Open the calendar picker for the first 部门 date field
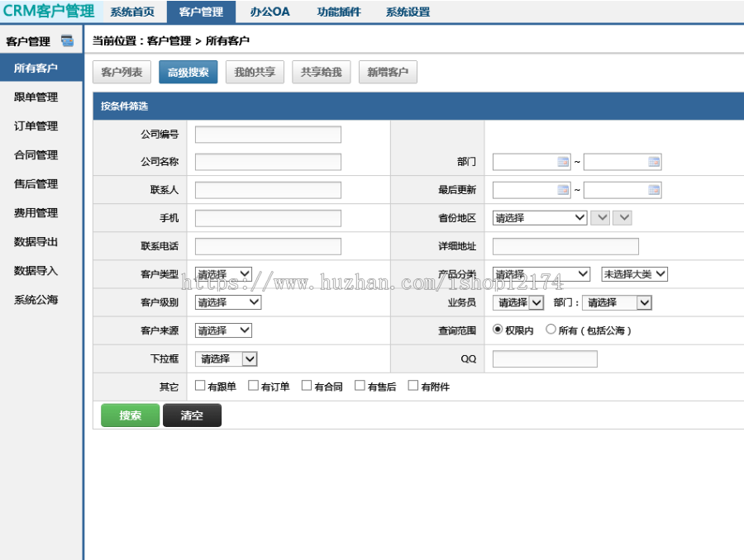Viewport: 744px width, 560px height. pyautogui.click(x=561, y=162)
